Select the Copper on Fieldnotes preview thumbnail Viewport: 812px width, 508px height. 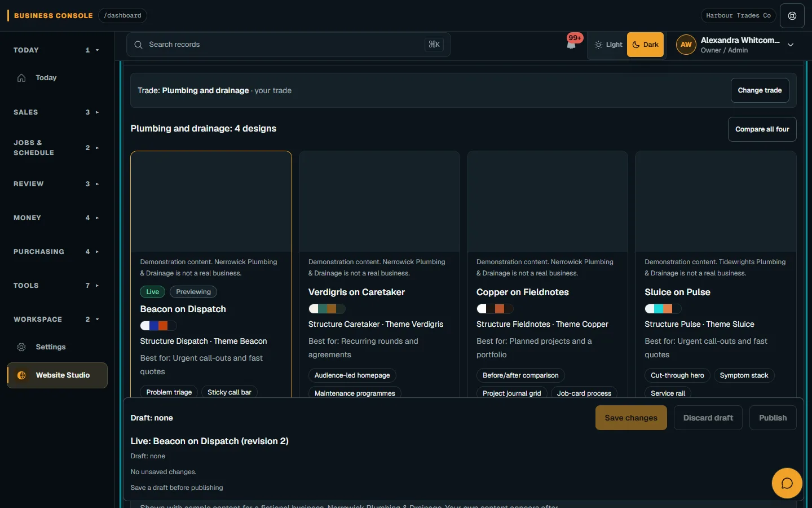(x=548, y=202)
